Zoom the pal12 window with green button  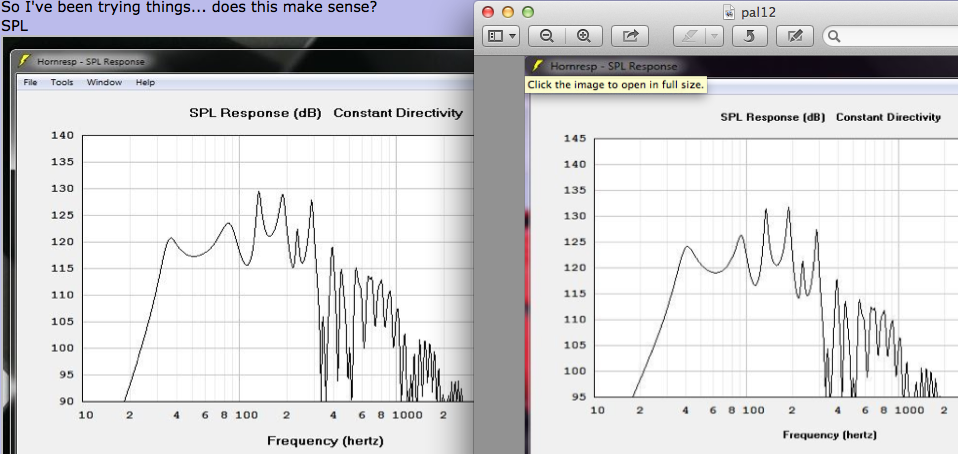(527, 12)
